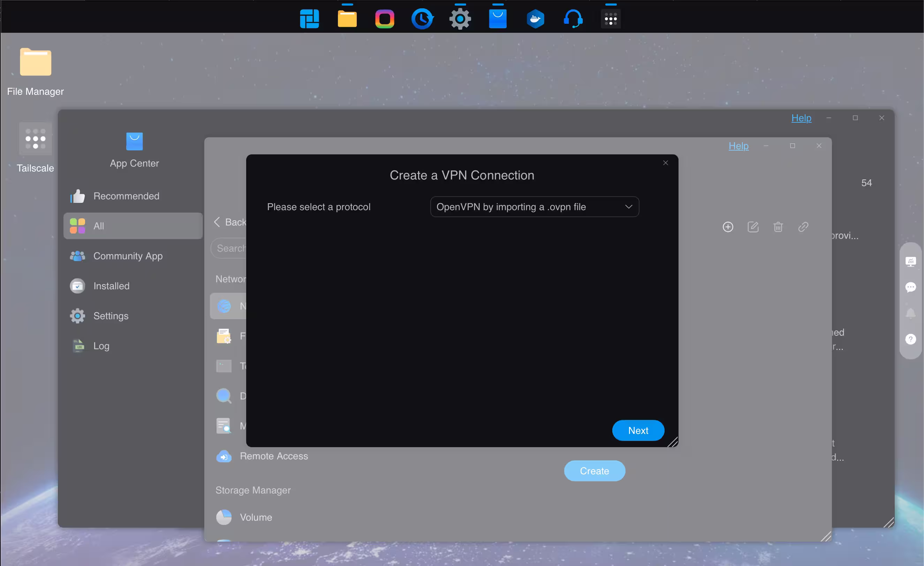924x566 pixels.
Task: Click the add connection plus icon
Action: 727,227
